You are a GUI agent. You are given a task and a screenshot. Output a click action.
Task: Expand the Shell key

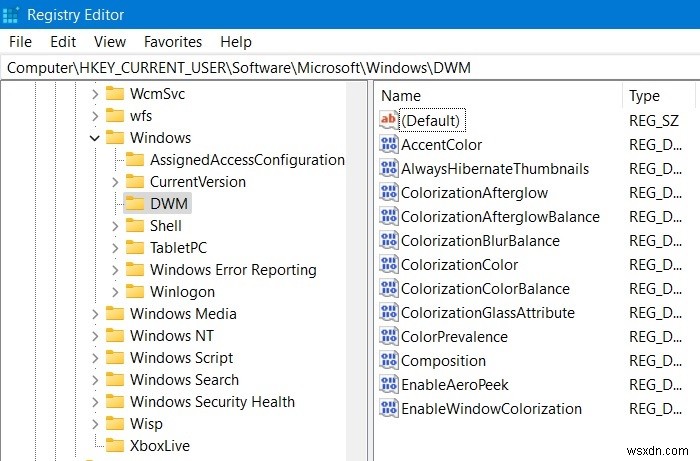pos(115,226)
